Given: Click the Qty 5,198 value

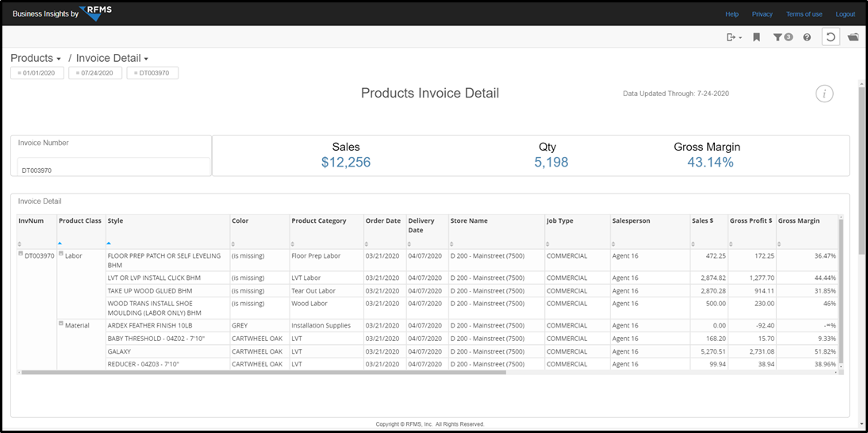Looking at the screenshot, I should (551, 162).
